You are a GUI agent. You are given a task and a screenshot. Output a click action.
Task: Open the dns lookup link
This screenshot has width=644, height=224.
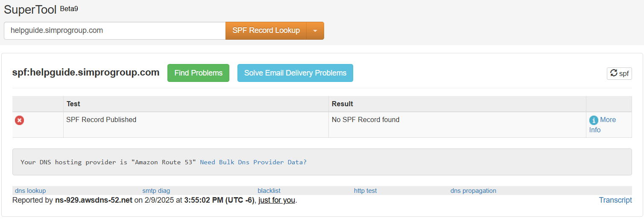point(30,191)
